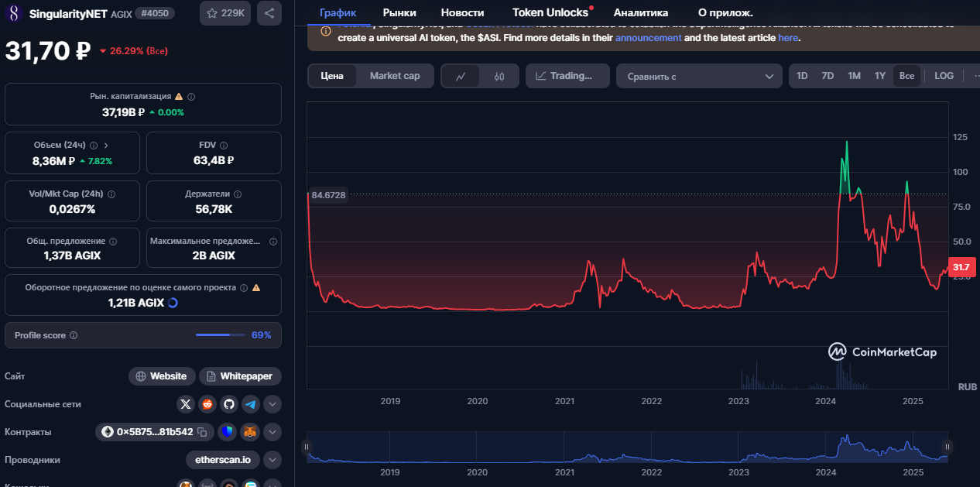Viewport: 980px width, 487px height.
Task: Set chart range to 1D
Action: 802,76
